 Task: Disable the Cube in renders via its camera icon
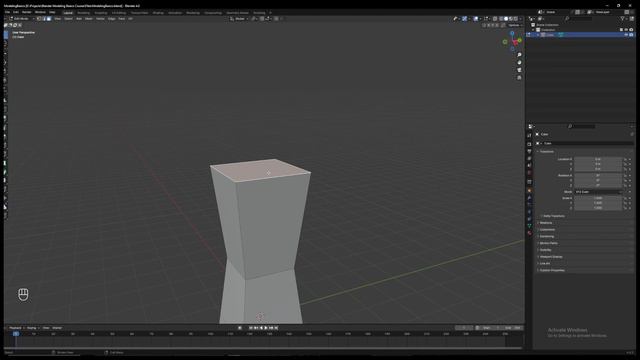click(x=631, y=35)
